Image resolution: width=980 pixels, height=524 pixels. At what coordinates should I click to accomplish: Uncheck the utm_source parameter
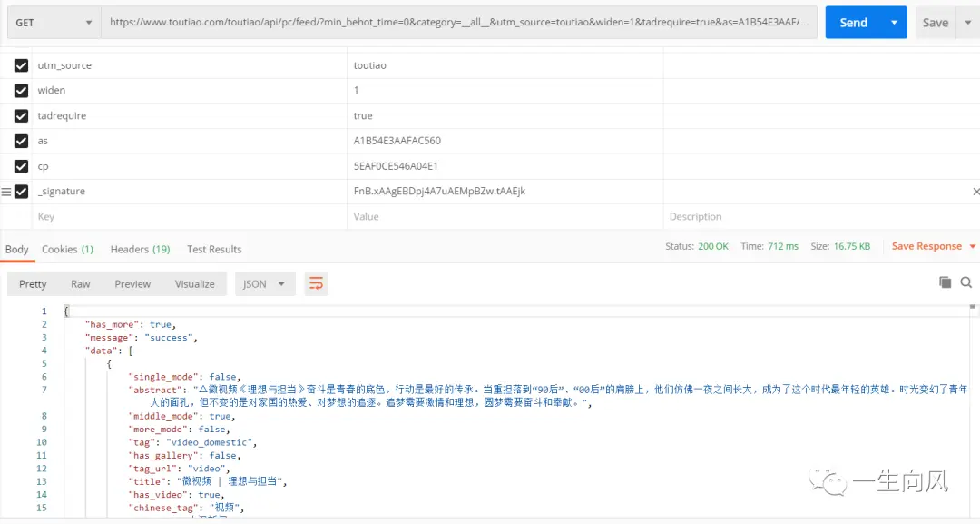(21, 65)
